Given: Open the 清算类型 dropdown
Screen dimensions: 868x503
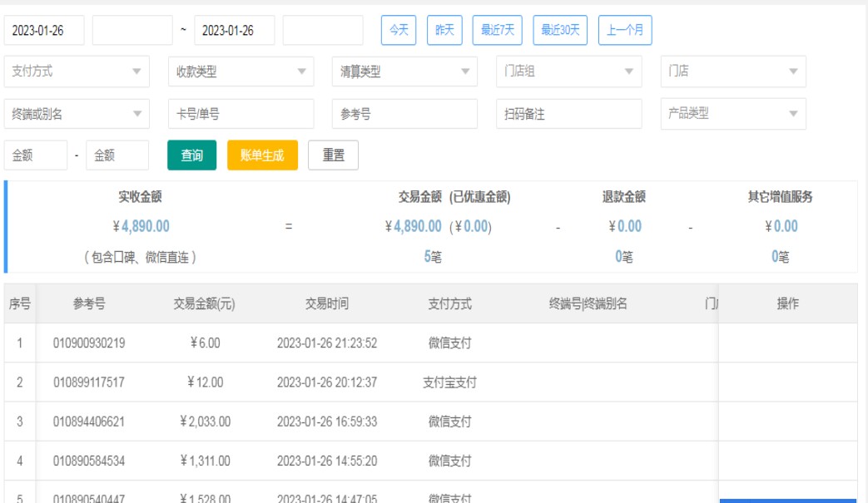Looking at the screenshot, I should [404, 72].
